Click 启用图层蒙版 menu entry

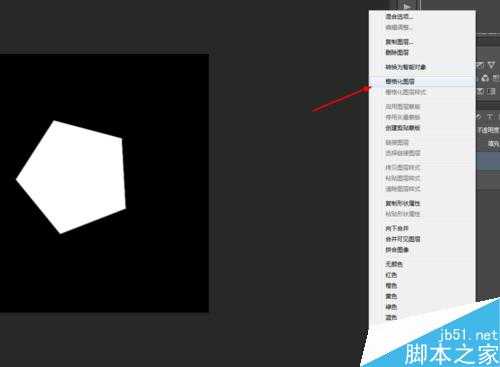[x=403, y=107]
